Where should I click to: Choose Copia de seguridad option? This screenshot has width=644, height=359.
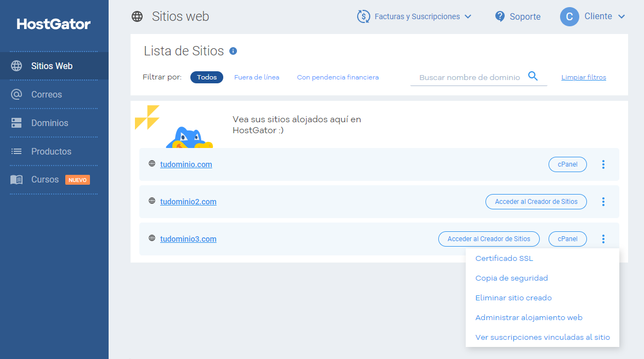[x=511, y=278]
